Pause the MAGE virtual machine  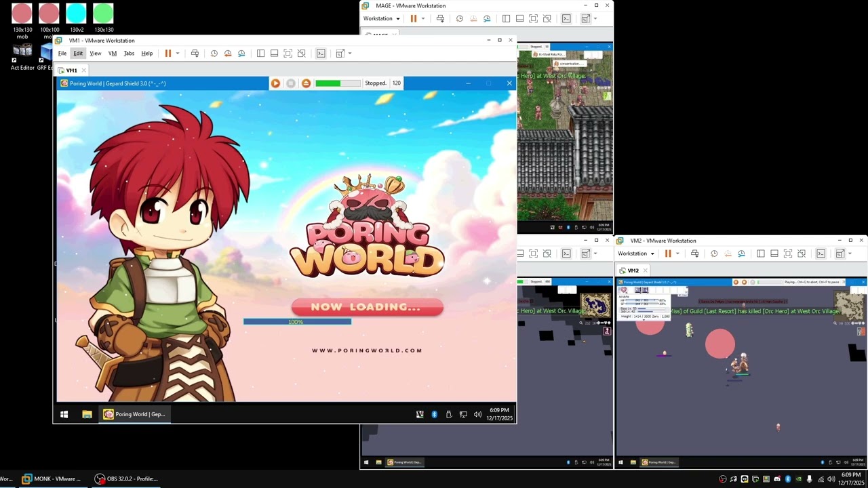coord(413,19)
